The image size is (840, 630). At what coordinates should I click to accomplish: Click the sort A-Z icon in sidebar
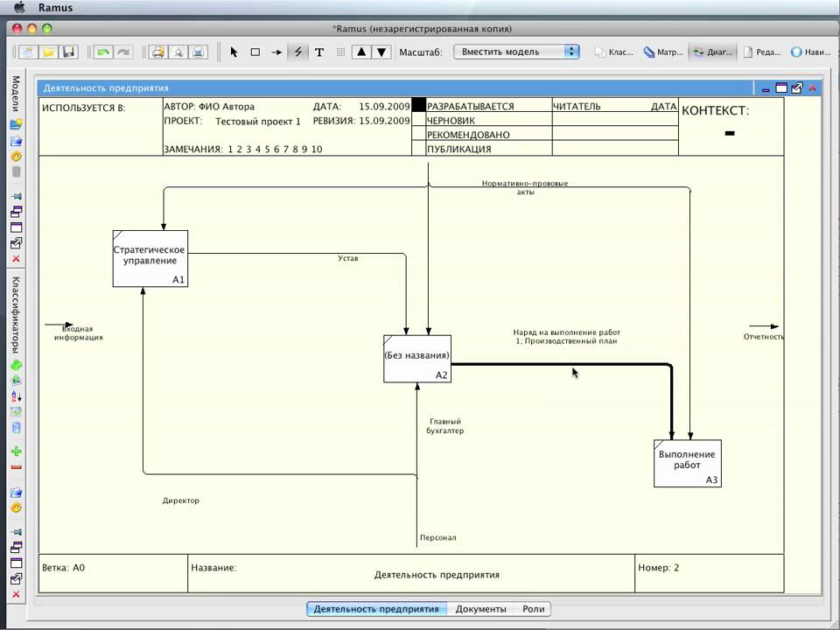16,396
